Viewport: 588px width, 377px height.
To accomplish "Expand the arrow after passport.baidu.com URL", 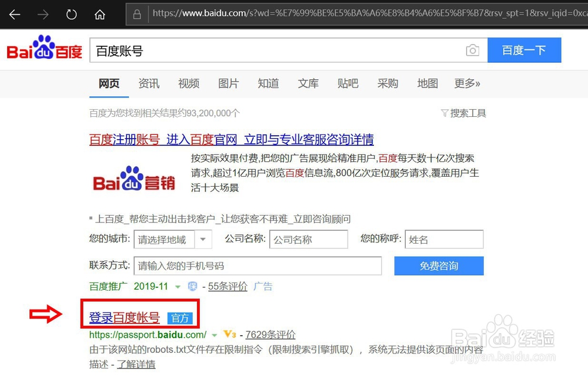I will (x=215, y=335).
